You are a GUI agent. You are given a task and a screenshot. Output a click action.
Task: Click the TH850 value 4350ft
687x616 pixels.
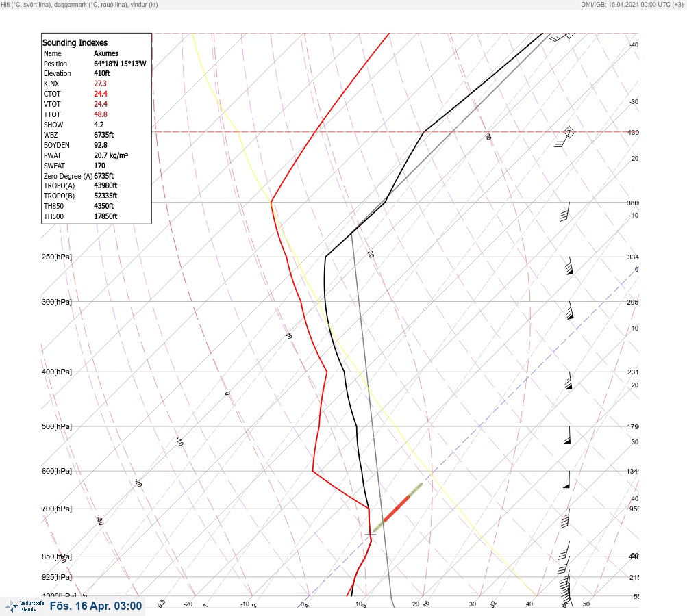(x=104, y=206)
